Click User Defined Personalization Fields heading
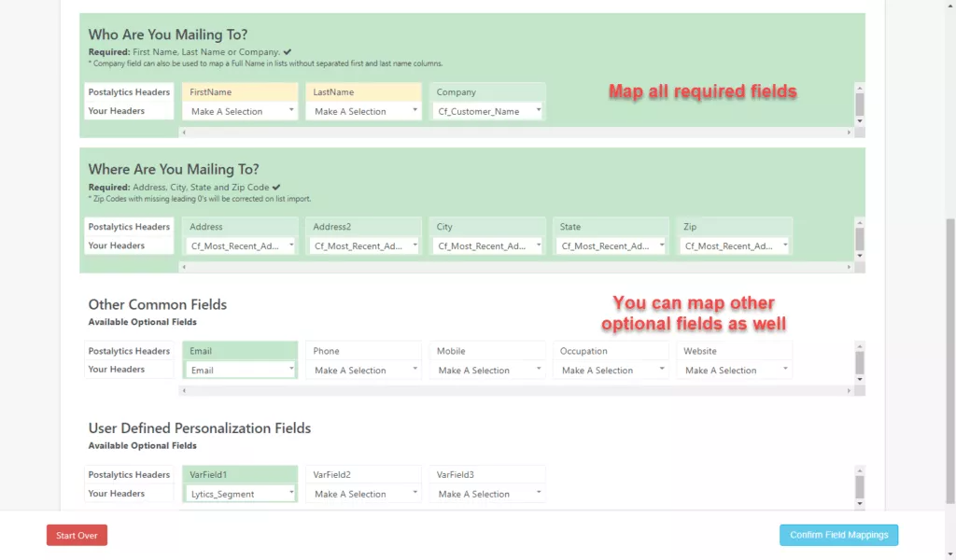Image resolution: width=956 pixels, height=560 pixels. point(200,428)
